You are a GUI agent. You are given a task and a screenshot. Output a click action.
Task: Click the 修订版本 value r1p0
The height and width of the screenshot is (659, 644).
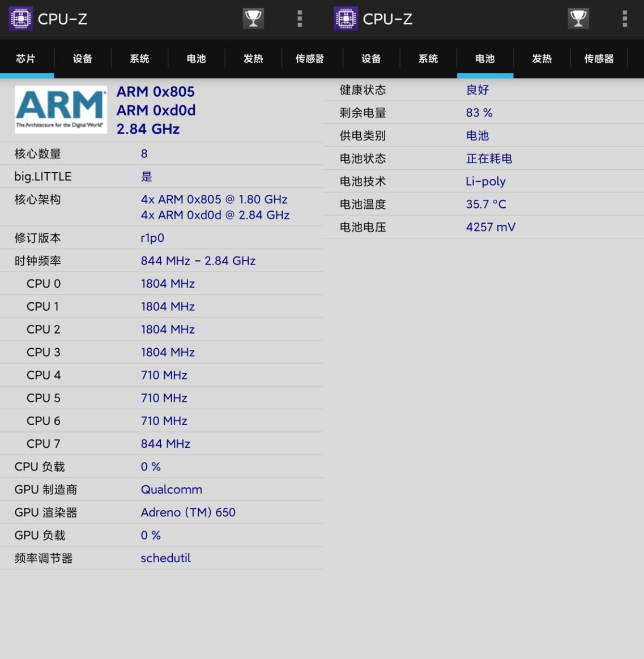click(x=152, y=238)
